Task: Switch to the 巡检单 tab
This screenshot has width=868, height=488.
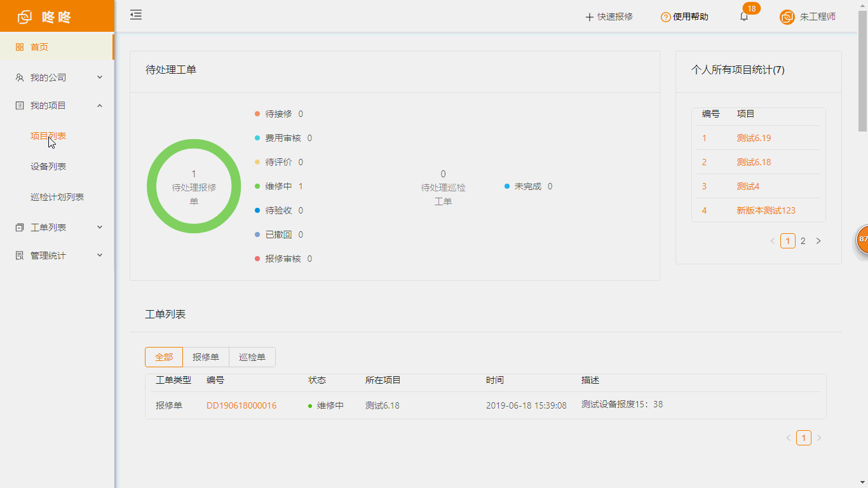Action: tap(252, 357)
